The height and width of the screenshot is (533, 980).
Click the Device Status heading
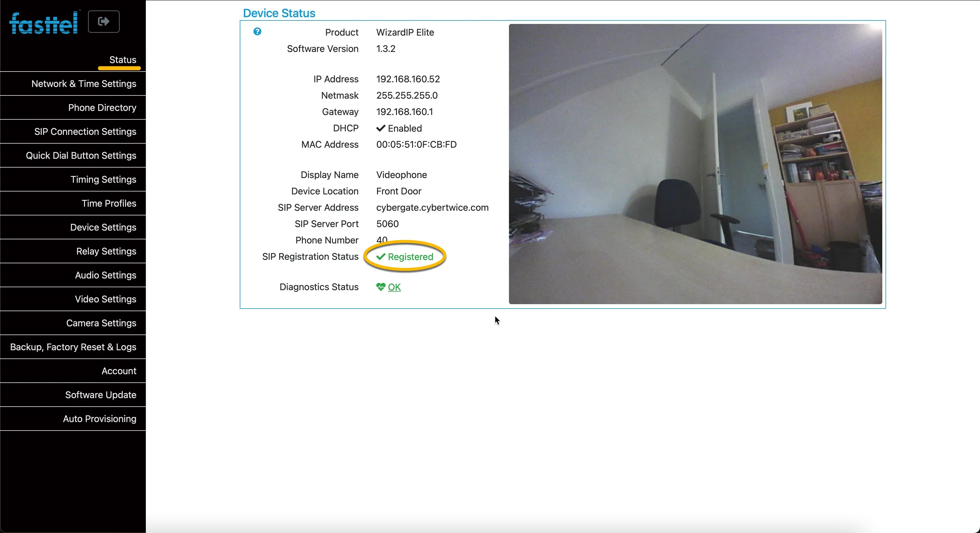click(279, 13)
